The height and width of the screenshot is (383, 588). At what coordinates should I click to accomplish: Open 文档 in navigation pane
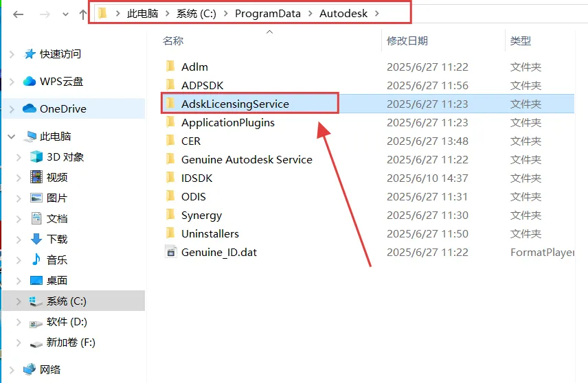pos(57,218)
